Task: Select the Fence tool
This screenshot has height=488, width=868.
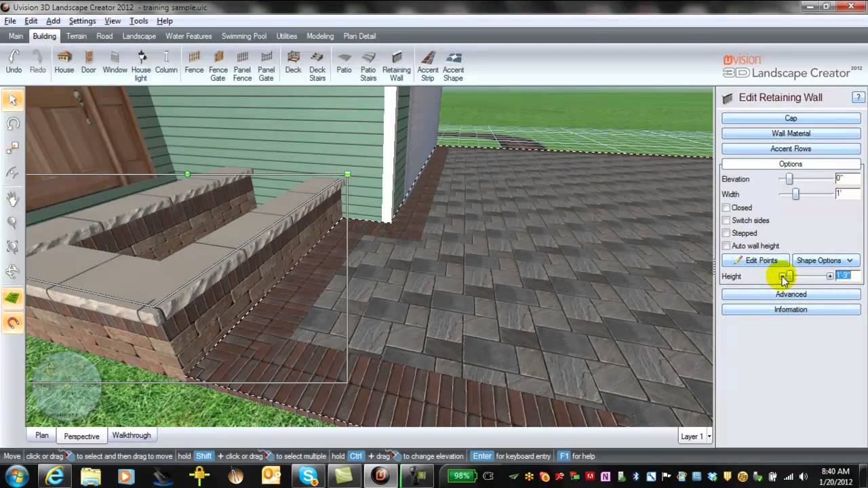Action: [194, 62]
